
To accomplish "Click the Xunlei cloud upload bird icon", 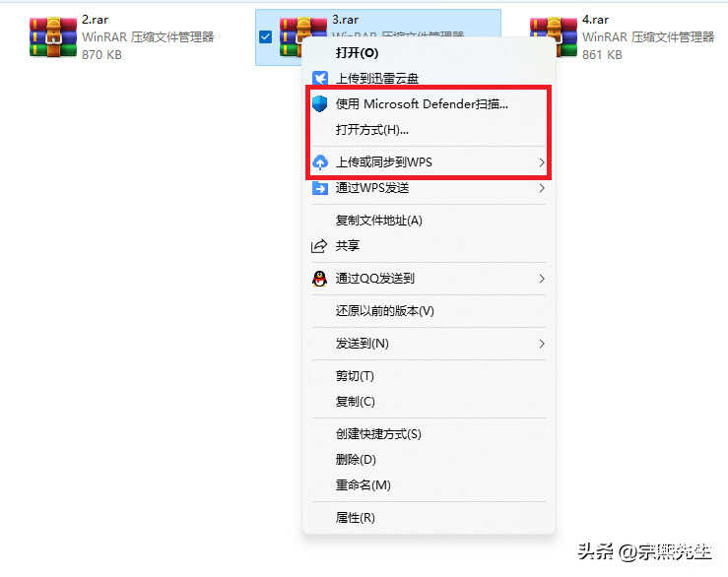I will 320,78.
